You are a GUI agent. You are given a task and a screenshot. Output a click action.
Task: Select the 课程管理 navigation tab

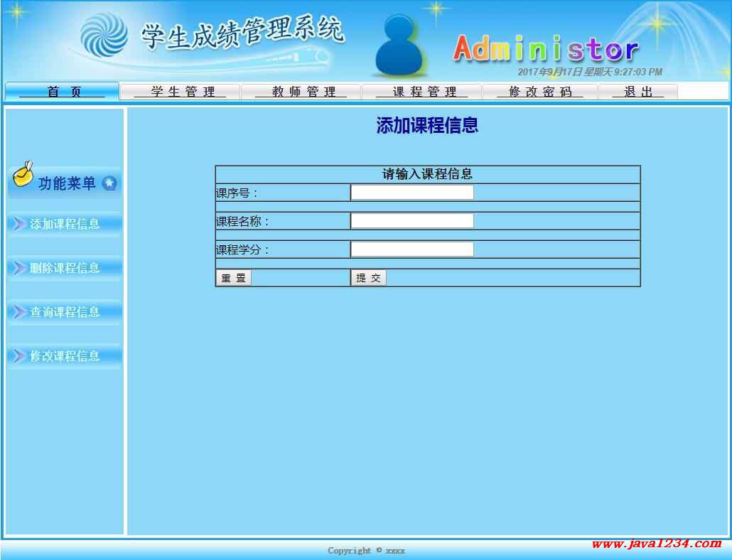click(422, 92)
